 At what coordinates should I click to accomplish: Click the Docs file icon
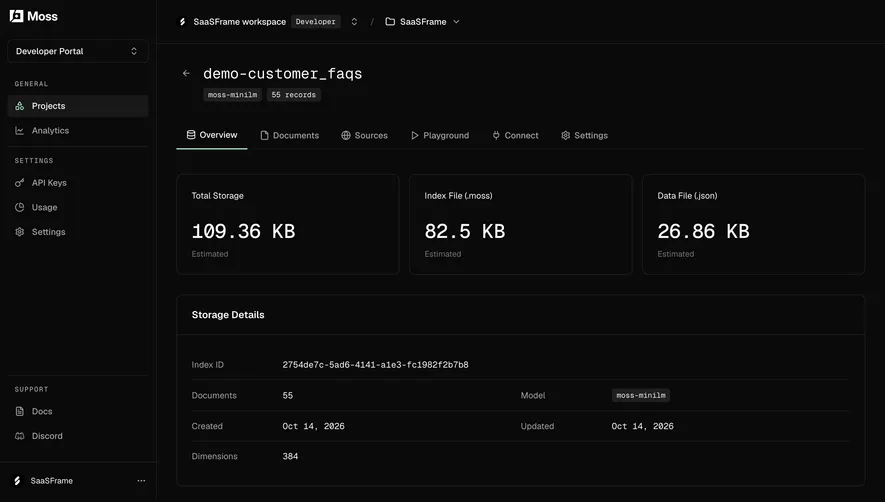click(20, 412)
